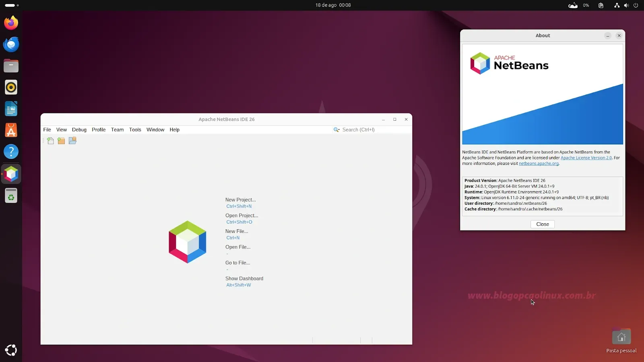Minimize the About dialog

pos(608,36)
